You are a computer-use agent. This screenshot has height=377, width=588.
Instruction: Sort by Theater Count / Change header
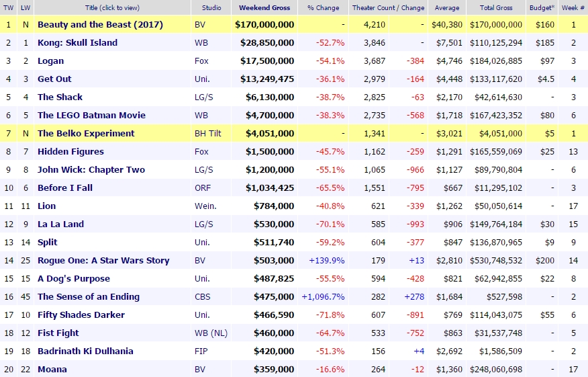388,7
